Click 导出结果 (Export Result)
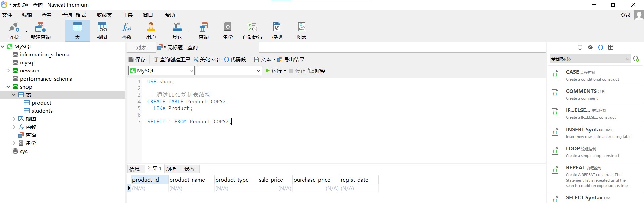 click(x=290, y=59)
